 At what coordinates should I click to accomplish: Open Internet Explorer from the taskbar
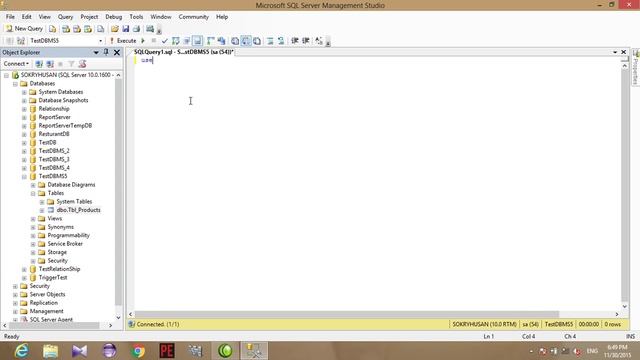coord(21,351)
